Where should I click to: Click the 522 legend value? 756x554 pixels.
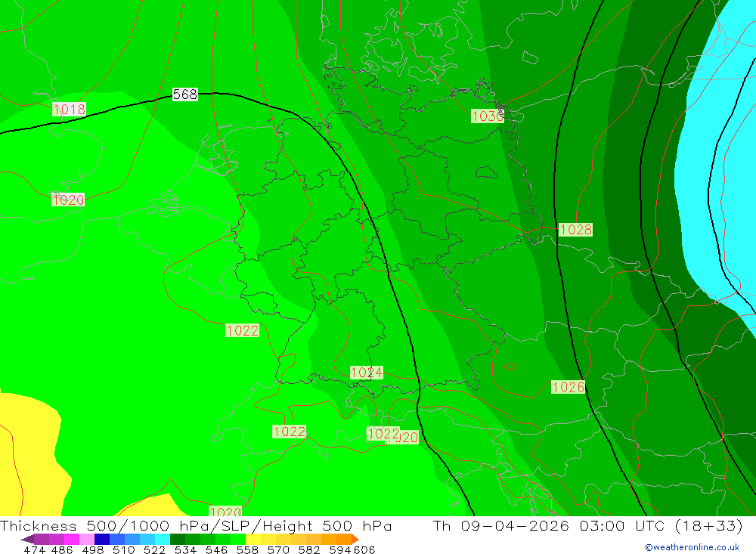pyautogui.click(x=154, y=549)
